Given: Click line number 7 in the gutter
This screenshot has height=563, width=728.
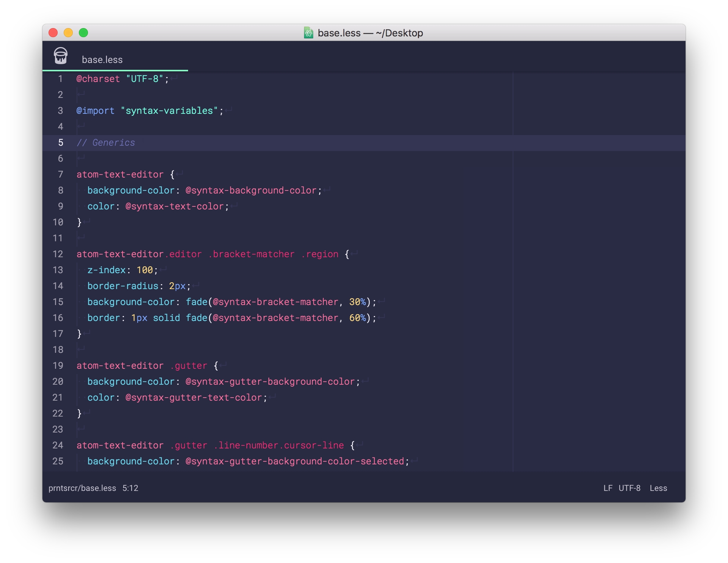Looking at the screenshot, I should 60,175.
